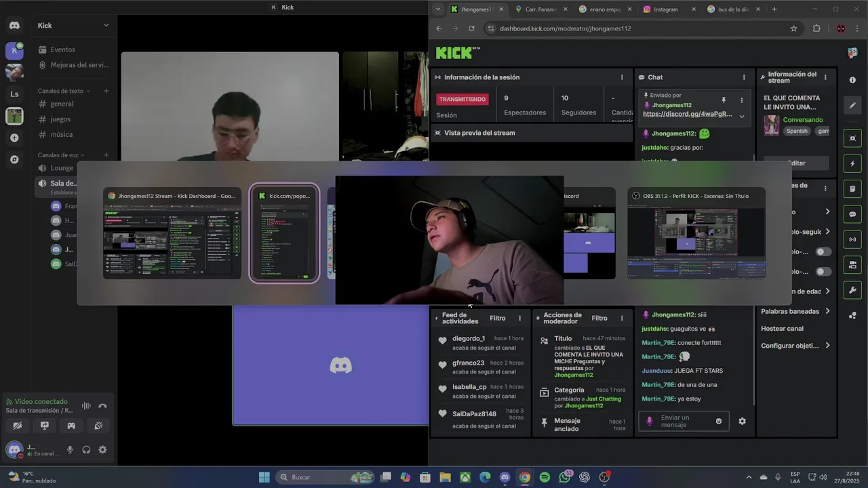Open Kick account avatar at top right
The width and height of the screenshot is (868, 488).
tap(852, 52)
